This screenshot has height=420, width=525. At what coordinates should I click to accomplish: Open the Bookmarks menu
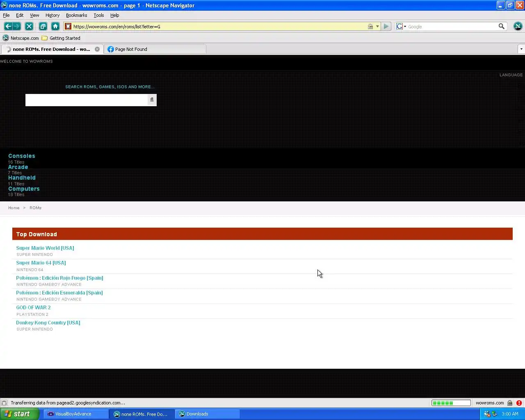(76, 15)
